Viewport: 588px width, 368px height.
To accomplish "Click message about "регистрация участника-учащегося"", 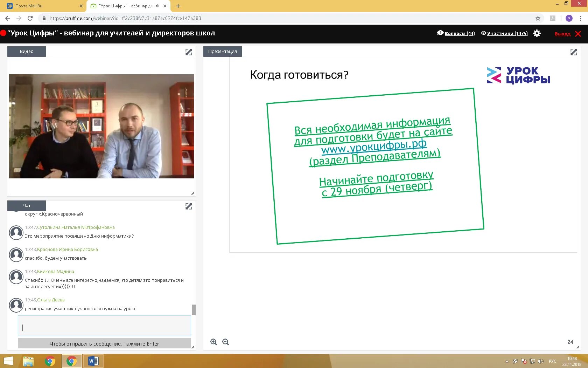I will click(80, 309).
